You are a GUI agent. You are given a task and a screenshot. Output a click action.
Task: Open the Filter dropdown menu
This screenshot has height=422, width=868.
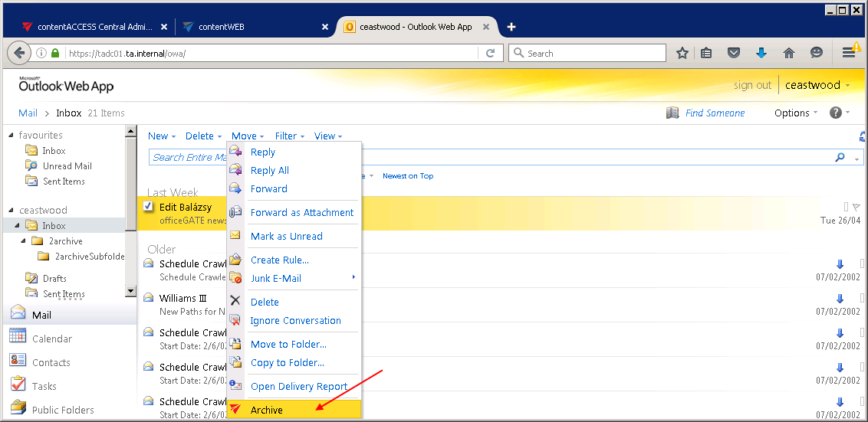point(290,136)
